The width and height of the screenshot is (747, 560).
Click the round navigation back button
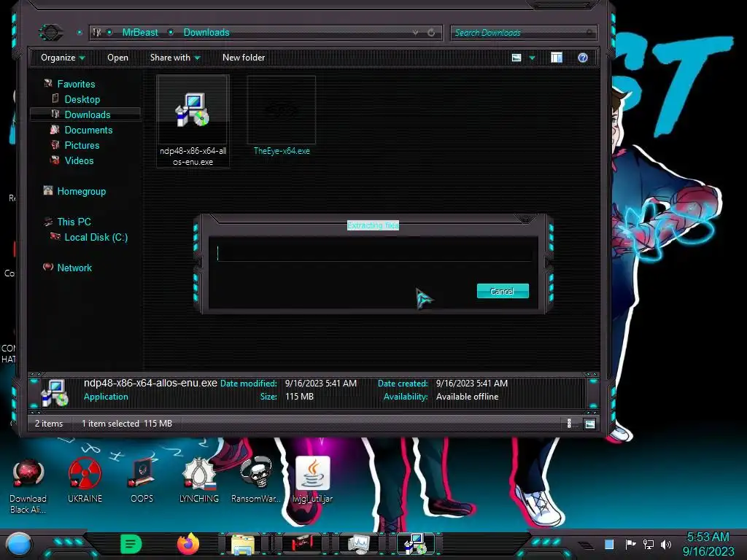[x=50, y=32]
